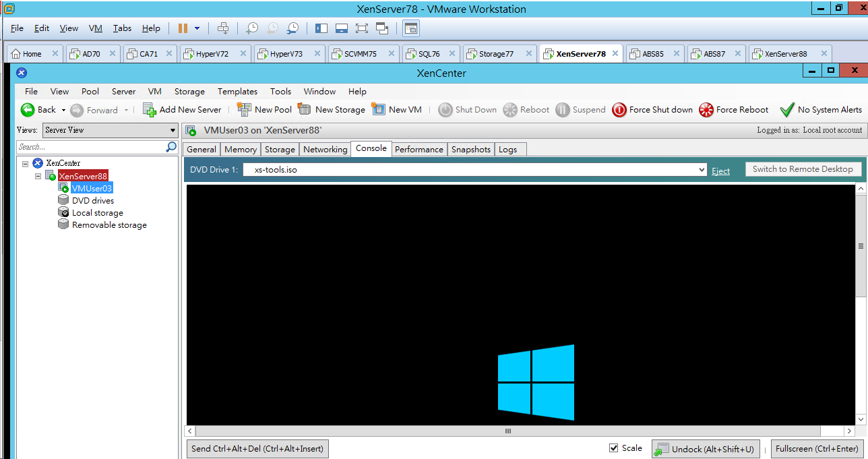Image resolution: width=868 pixels, height=459 pixels.
Task: Pause the virtual machine from VMware toolbar
Action: 183,28
